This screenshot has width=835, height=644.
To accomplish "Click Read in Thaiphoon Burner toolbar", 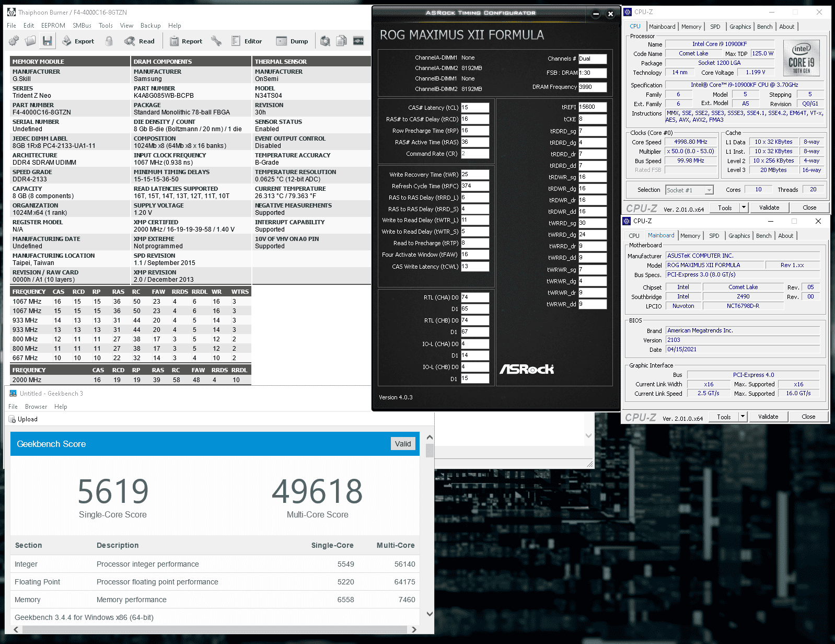I will pyautogui.click(x=140, y=41).
